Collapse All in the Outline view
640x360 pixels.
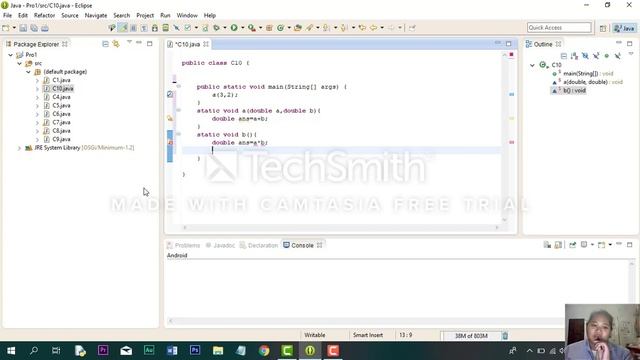click(x=564, y=56)
